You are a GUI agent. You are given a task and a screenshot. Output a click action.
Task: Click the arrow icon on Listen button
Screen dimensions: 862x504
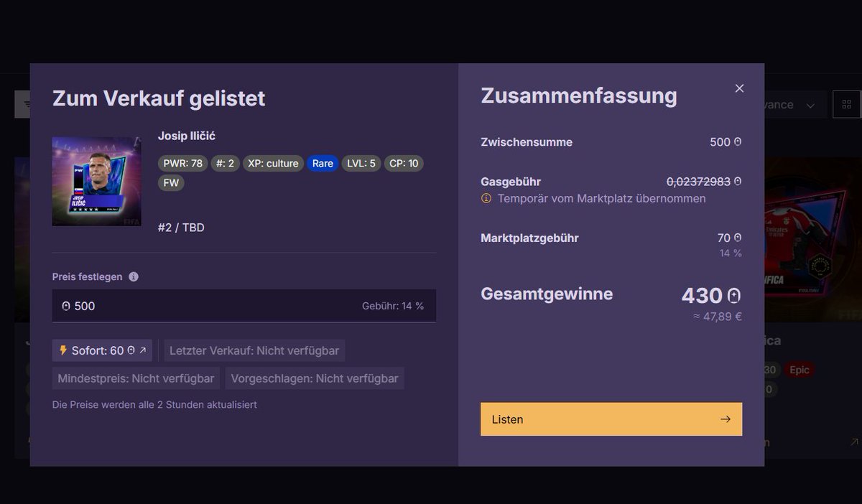coord(726,419)
